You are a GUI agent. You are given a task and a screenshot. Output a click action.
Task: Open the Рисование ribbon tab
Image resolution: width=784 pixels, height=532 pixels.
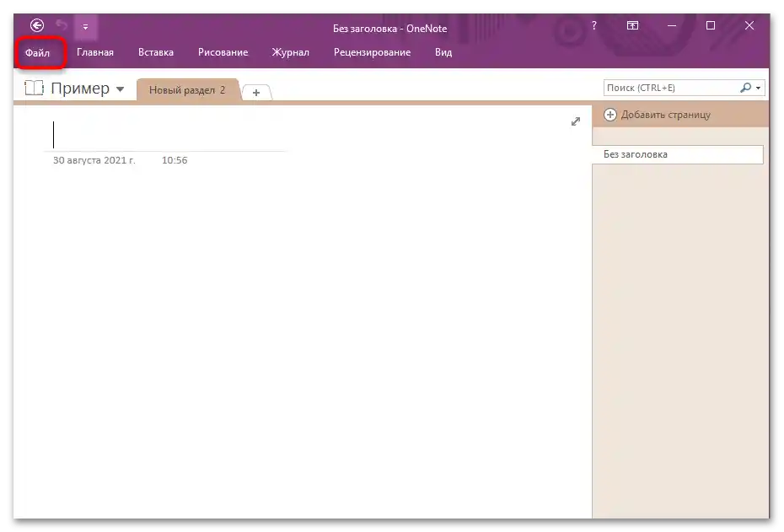[223, 52]
